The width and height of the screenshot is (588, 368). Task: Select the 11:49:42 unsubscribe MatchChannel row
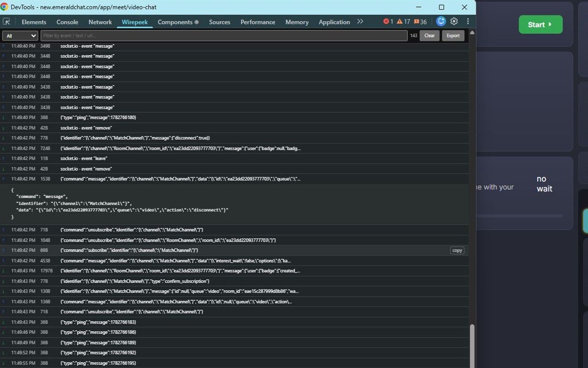click(x=234, y=230)
